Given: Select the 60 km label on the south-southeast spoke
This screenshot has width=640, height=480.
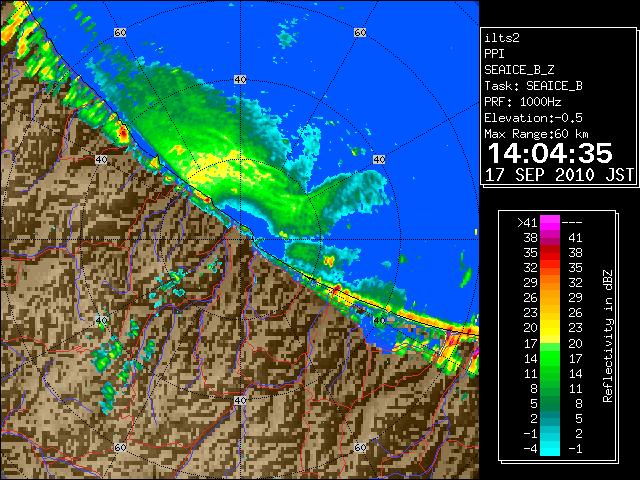Looking at the screenshot, I should pos(360,447).
